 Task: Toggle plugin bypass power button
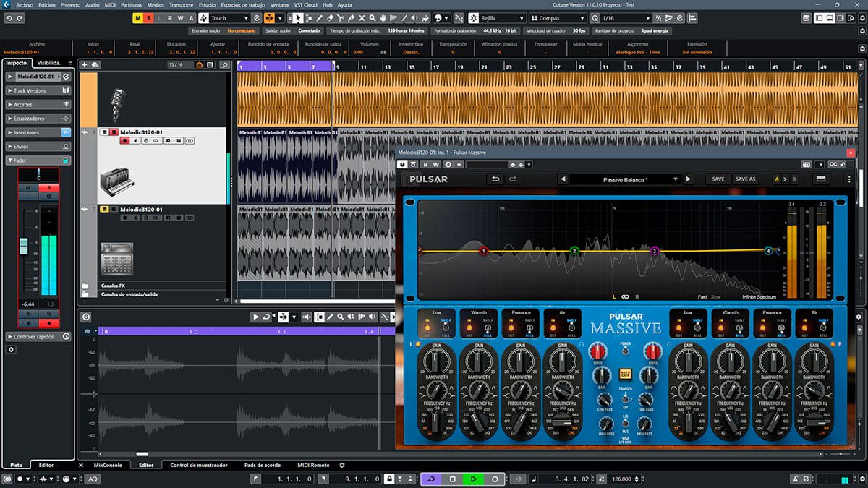pos(403,164)
